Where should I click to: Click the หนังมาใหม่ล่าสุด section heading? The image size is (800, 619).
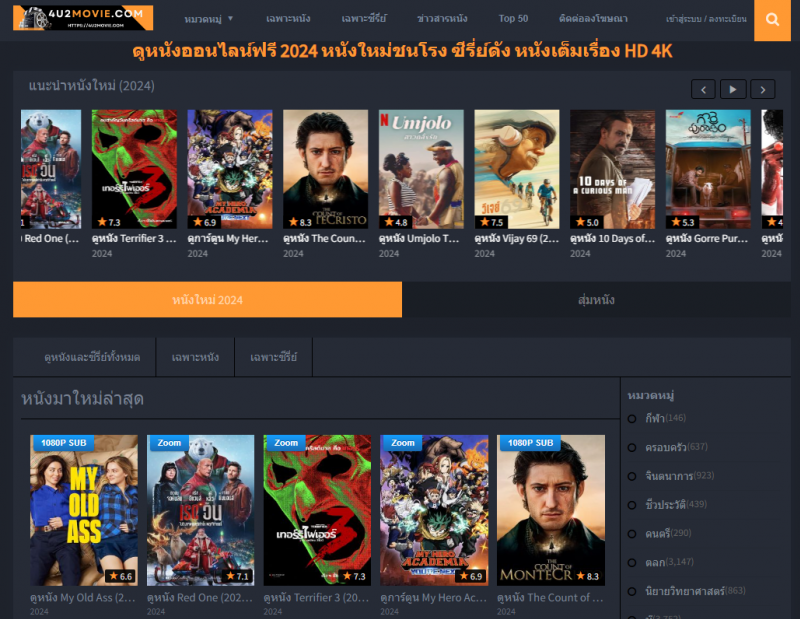point(82,399)
